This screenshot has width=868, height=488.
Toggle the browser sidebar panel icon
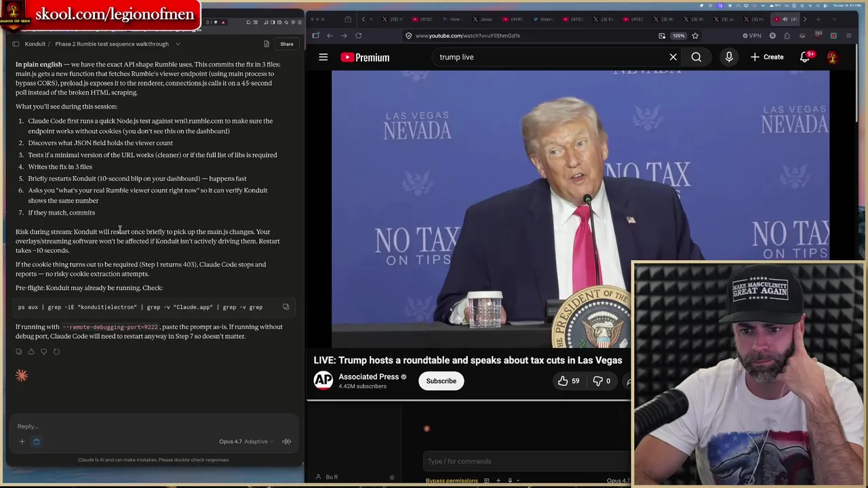point(316,35)
